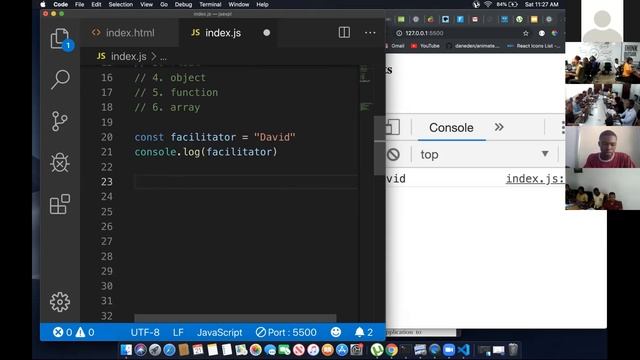
Task: Open the React Icons List bookmark in Chrome
Action: coord(534,46)
